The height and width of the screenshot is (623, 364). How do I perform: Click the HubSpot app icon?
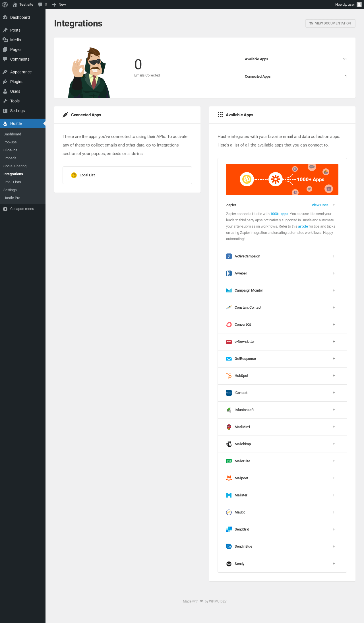point(229,376)
